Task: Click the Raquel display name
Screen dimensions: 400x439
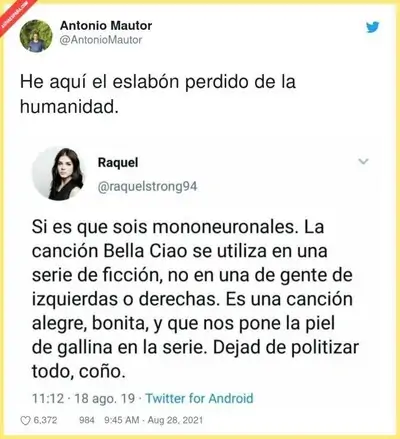Action: pos(118,163)
